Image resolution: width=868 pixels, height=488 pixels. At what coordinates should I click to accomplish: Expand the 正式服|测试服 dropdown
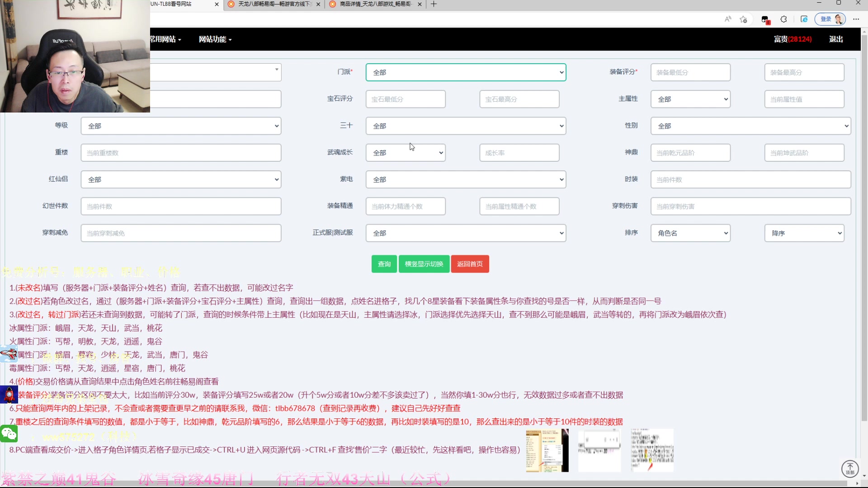pyautogui.click(x=466, y=233)
